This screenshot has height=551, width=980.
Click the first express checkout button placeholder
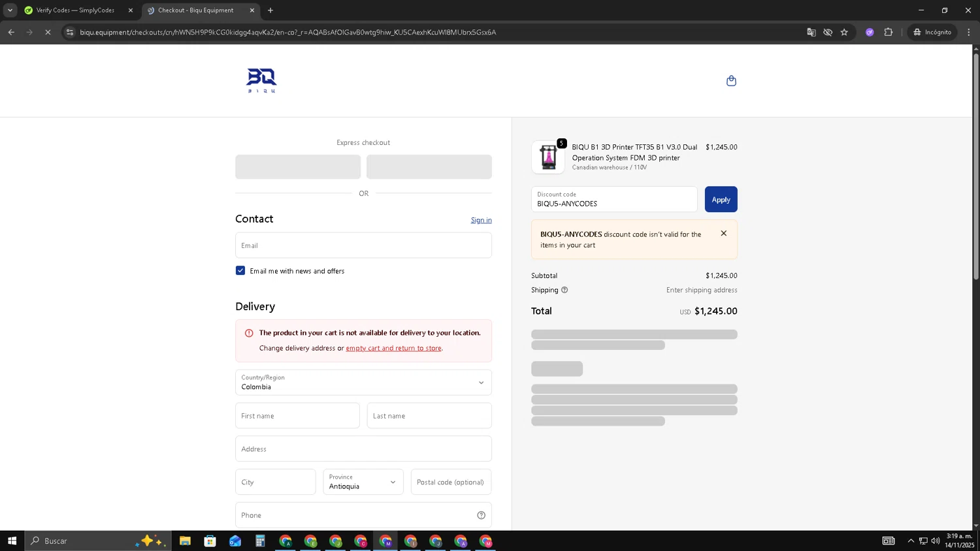click(x=298, y=166)
